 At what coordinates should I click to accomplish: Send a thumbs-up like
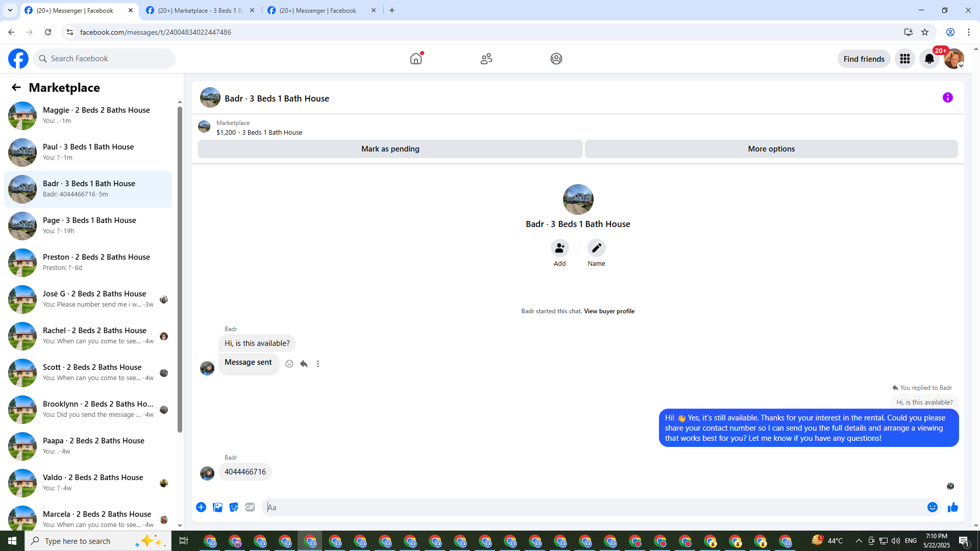click(953, 507)
